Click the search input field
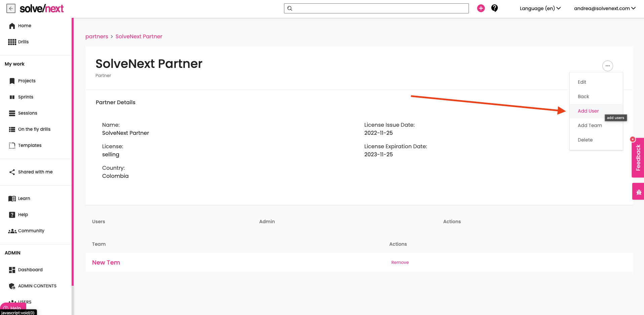 pos(376,8)
